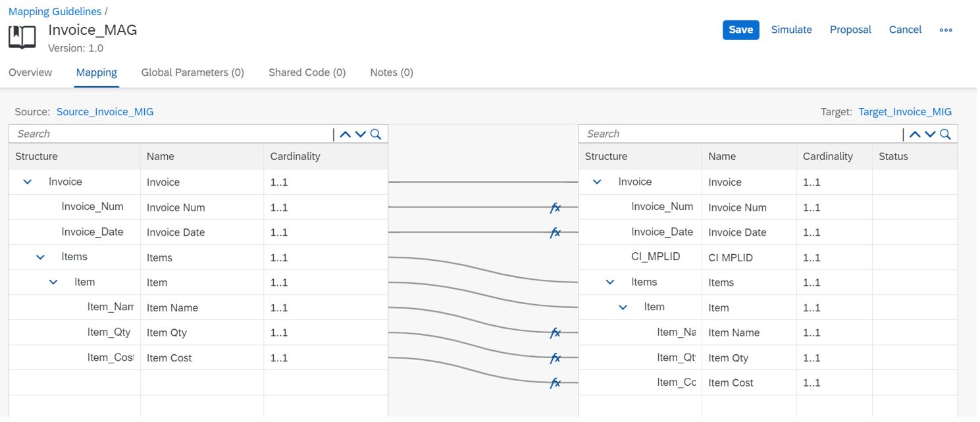
Task: Open the Shared Code tab
Action: click(307, 72)
